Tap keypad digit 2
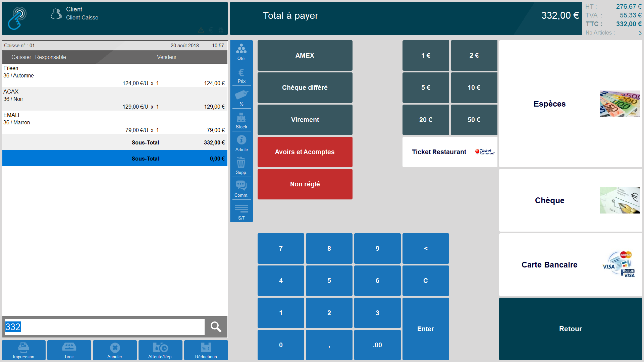The image size is (644, 362). (x=329, y=313)
